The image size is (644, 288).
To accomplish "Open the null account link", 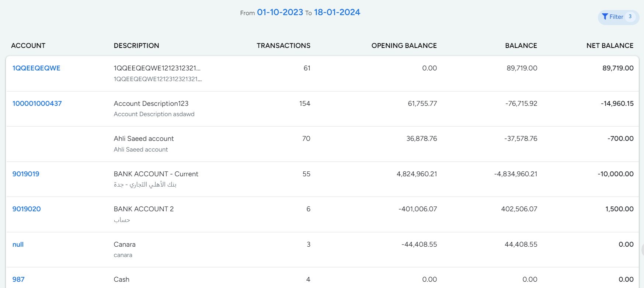I will tap(18, 244).
